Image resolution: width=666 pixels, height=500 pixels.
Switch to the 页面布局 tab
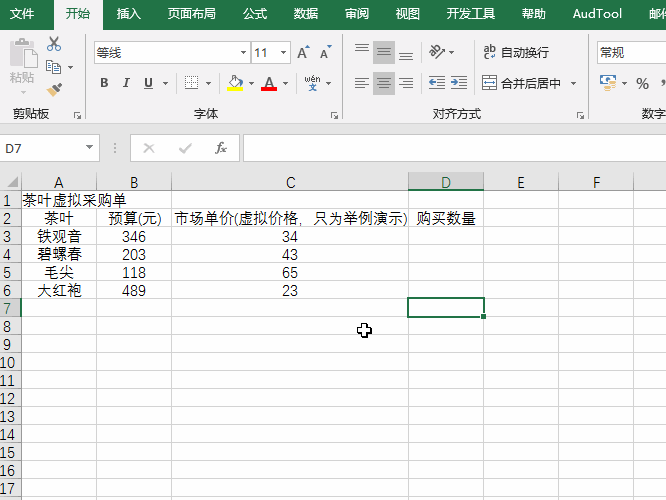pyautogui.click(x=192, y=14)
